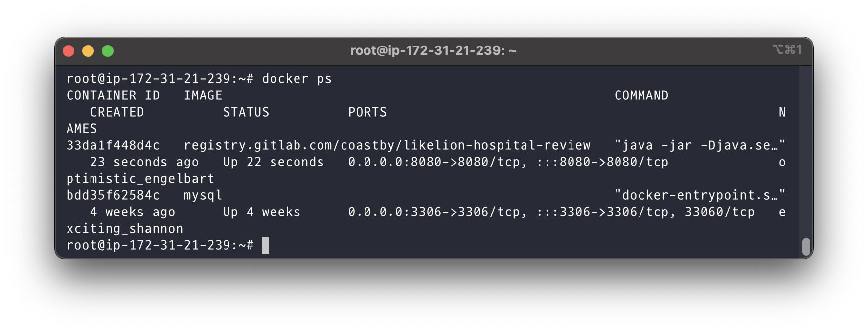Click the COMMAND column header
This screenshot has height=331, width=868.
[641, 95]
